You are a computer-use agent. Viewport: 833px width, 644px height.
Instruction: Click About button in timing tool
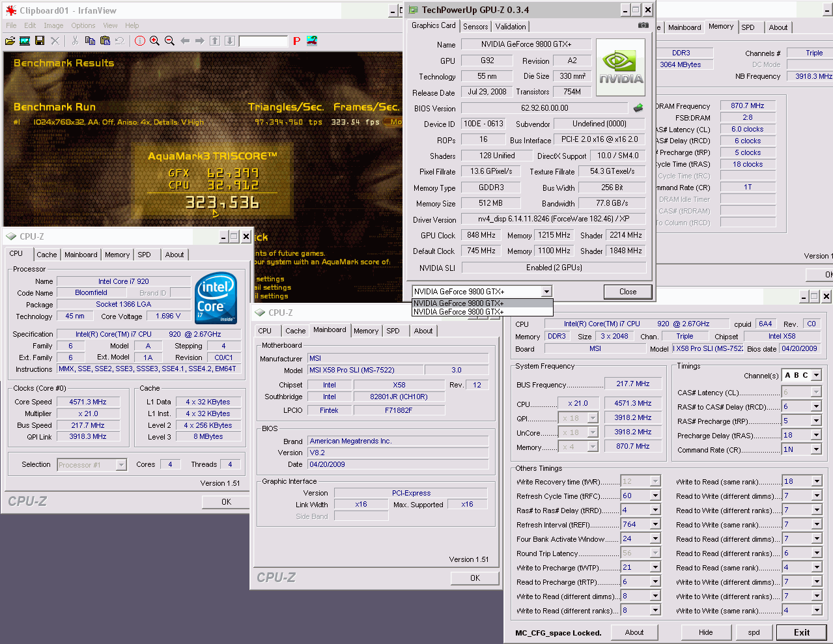(x=634, y=632)
